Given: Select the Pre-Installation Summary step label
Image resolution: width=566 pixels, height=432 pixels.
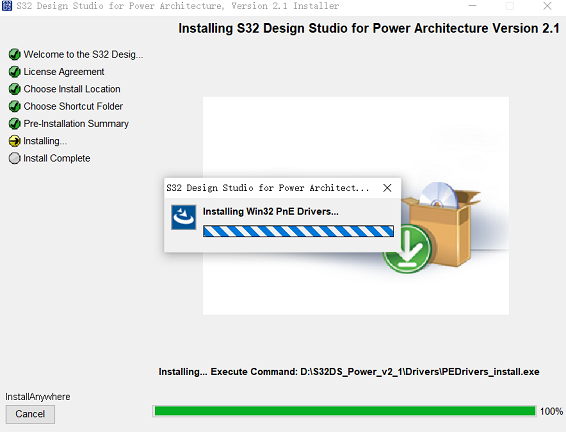Looking at the screenshot, I should coord(76,124).
